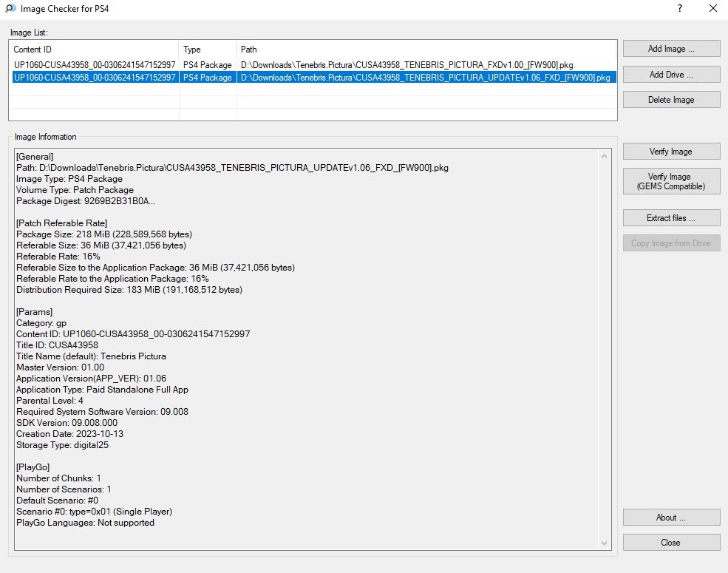
Task: Click the Verify Image button
Action: tap(671, 152)
